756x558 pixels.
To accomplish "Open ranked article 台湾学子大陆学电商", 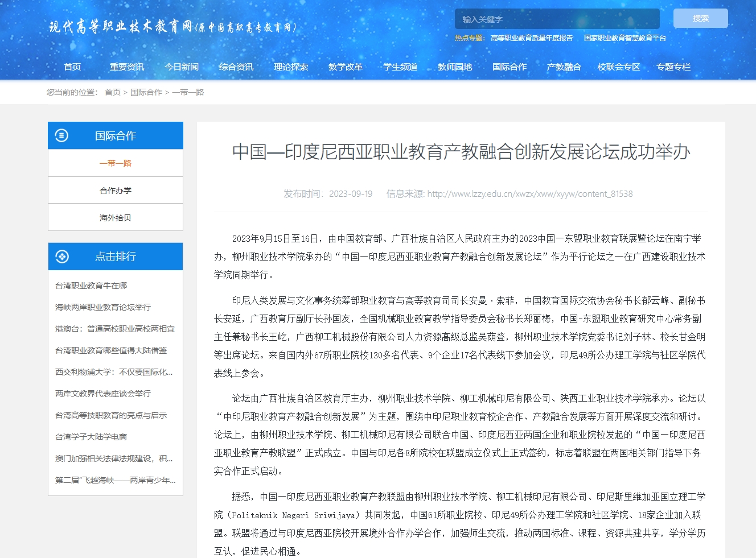I will (91, 437).
